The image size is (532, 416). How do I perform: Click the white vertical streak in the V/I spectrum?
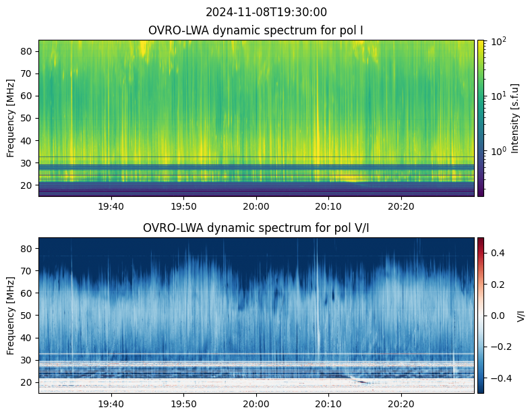316,297
